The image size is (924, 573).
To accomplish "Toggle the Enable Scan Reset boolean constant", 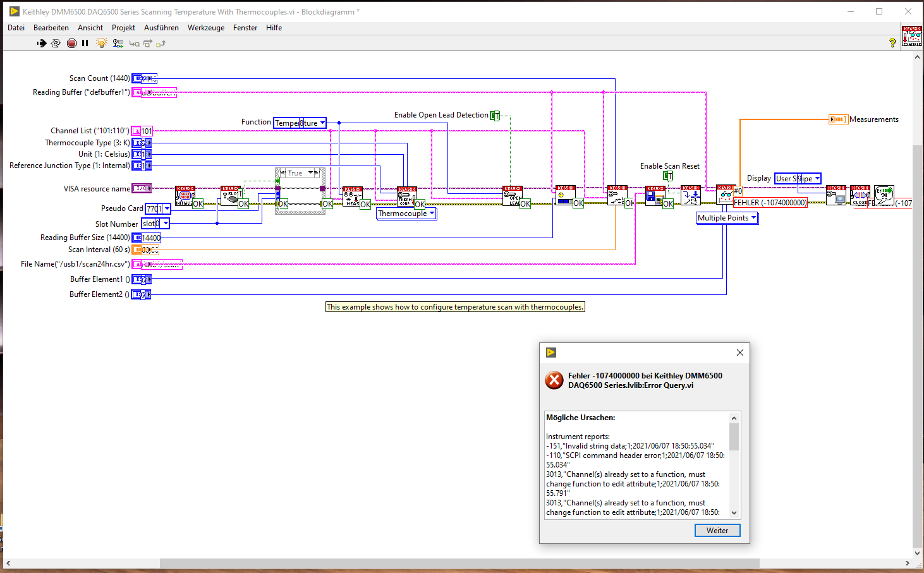I will 667,176.
